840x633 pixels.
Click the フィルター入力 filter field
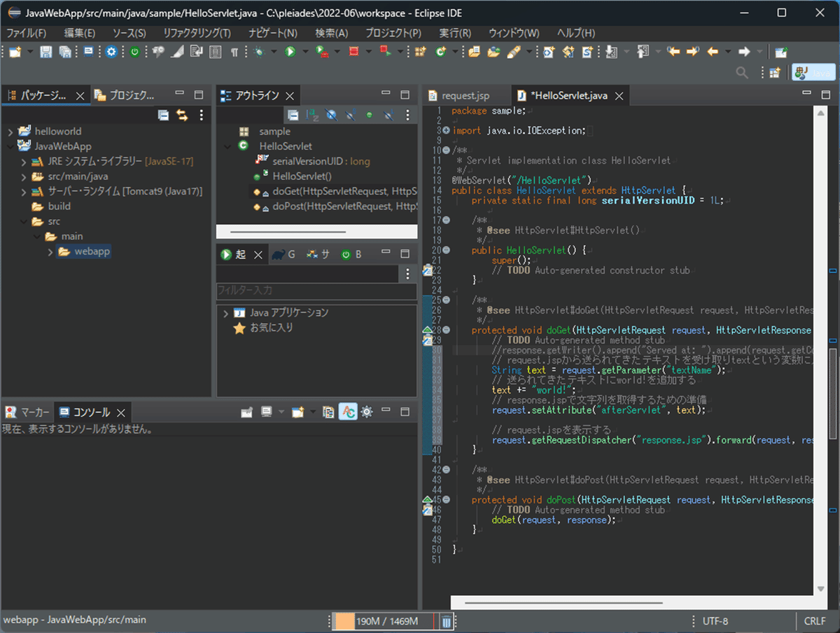coord(316,290)
